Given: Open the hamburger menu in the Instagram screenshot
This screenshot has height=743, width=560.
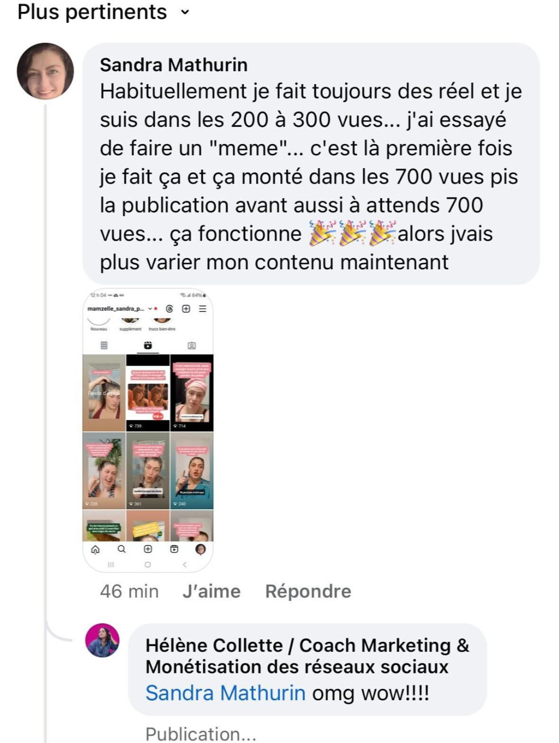Looking at the screenshot, I should coord(202,309).
